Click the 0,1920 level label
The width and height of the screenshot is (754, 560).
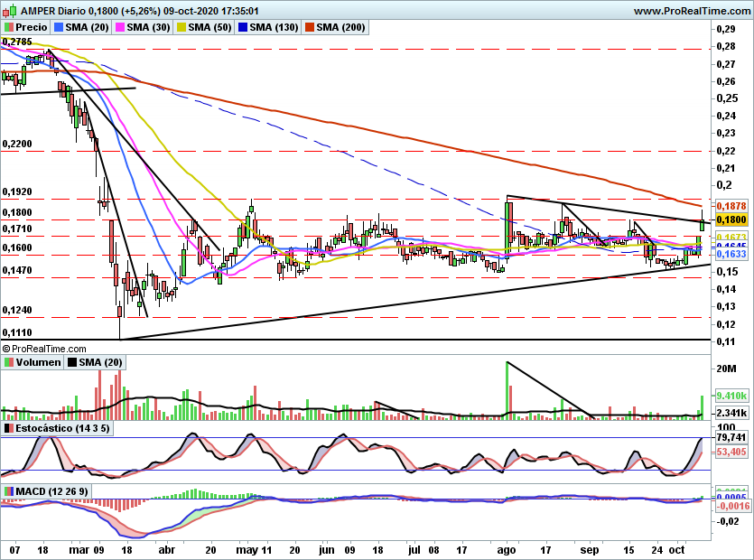(17, 191)
